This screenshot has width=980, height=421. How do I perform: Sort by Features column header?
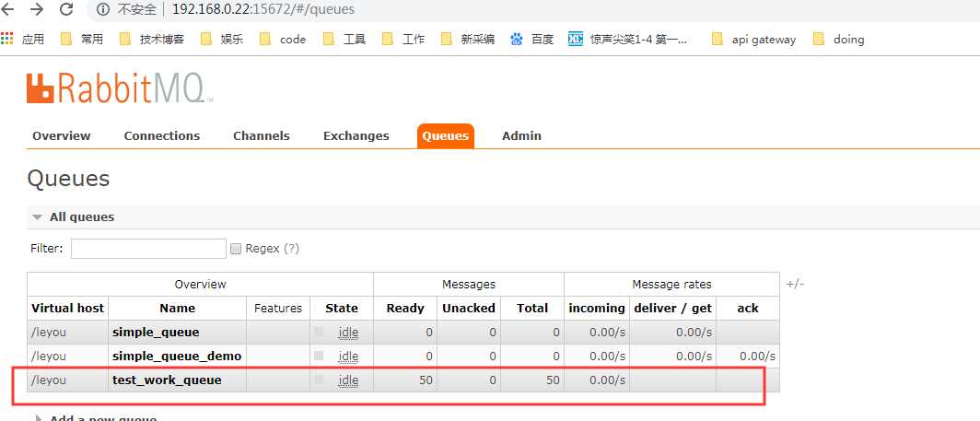[x=278, y=308]
